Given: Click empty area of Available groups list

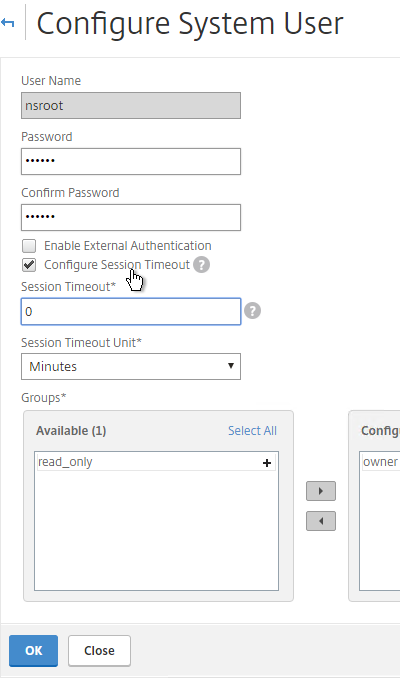Looking at the screenshot, I should tap(156, 531).
